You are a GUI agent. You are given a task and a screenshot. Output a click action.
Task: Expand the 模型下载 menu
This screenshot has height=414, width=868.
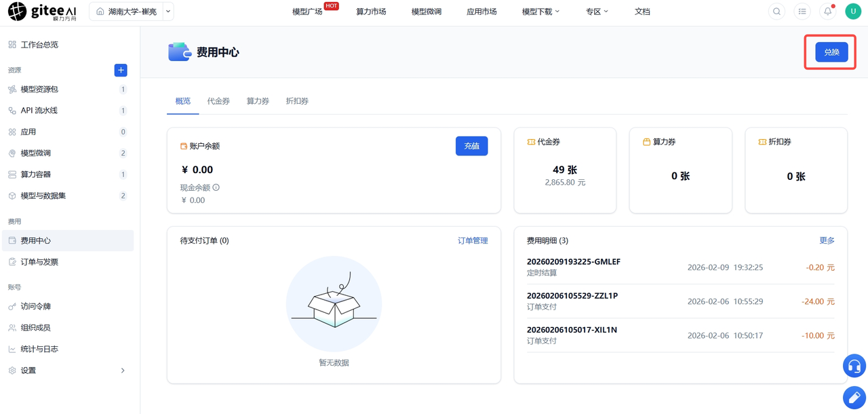point(540,12)
